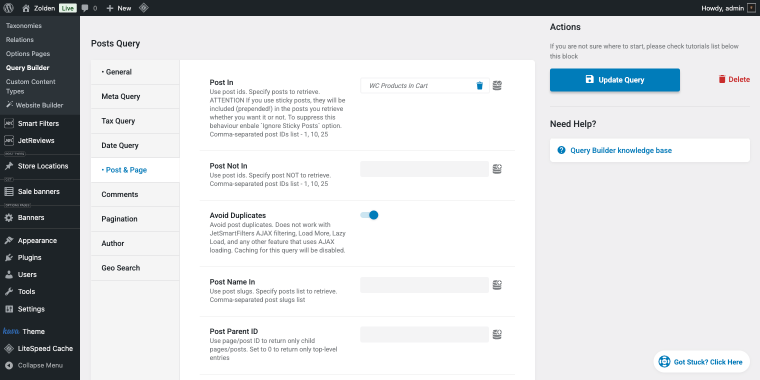Screen dimensions: 760x380
Task: Open Options Pages in the sidebar
Action: click(28, 54)
